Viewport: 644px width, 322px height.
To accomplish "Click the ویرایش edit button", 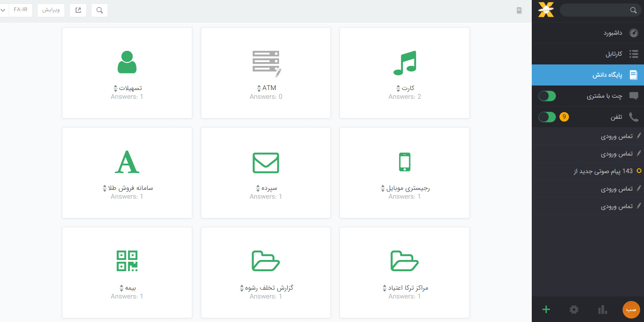I will tap(51, 10).
